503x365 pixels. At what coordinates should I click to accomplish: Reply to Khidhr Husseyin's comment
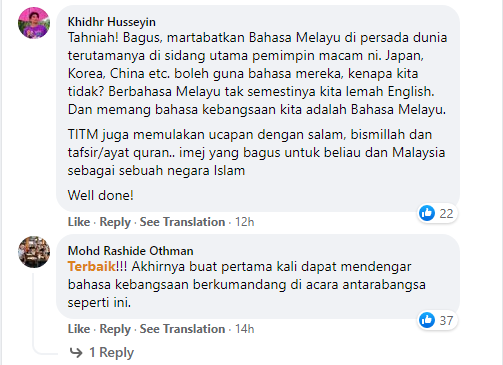click(x=115, y=222)
